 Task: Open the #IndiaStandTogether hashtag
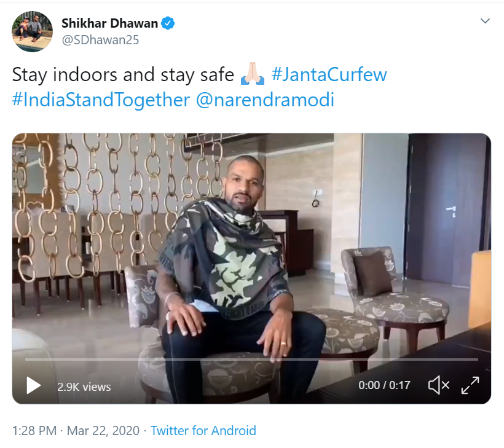[x=101, y=100]
